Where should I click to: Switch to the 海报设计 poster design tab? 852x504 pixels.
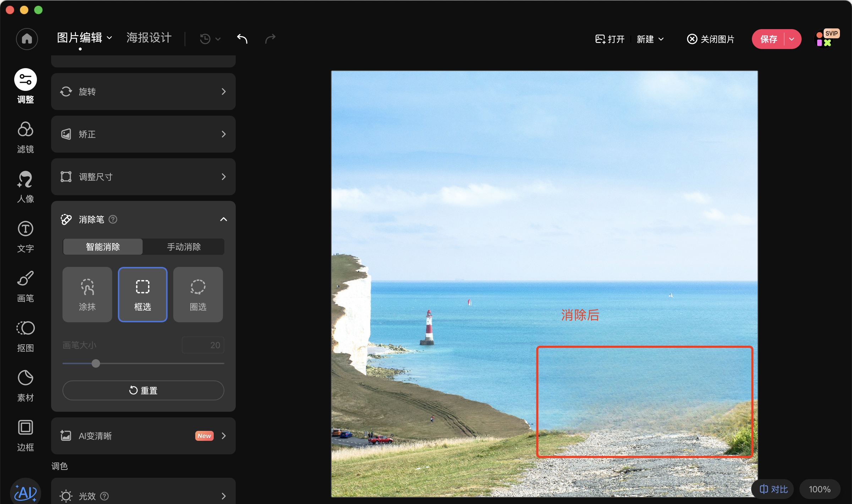pyautogui.click(x=149, y=38)
